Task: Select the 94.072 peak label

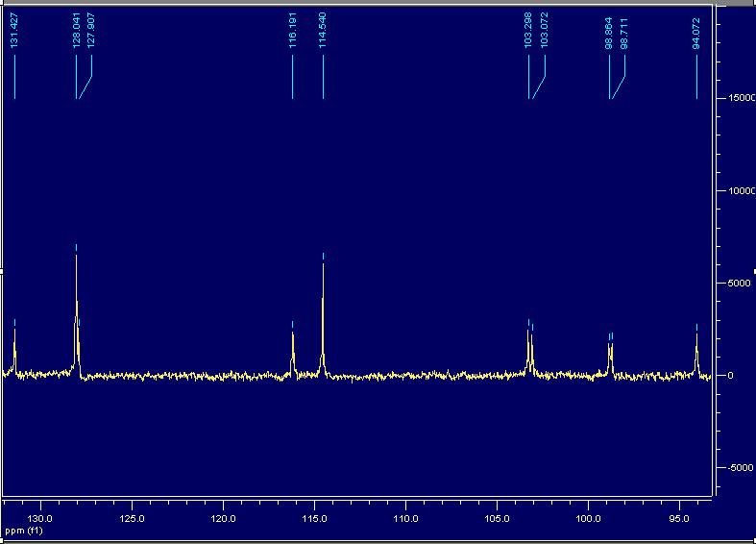Action: click(696, 34)
